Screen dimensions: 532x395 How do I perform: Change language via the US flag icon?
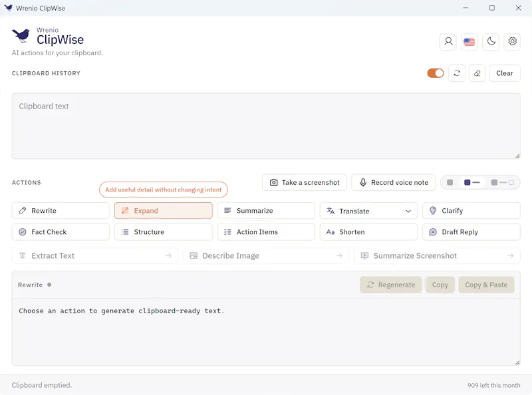(x=469, y=42)
